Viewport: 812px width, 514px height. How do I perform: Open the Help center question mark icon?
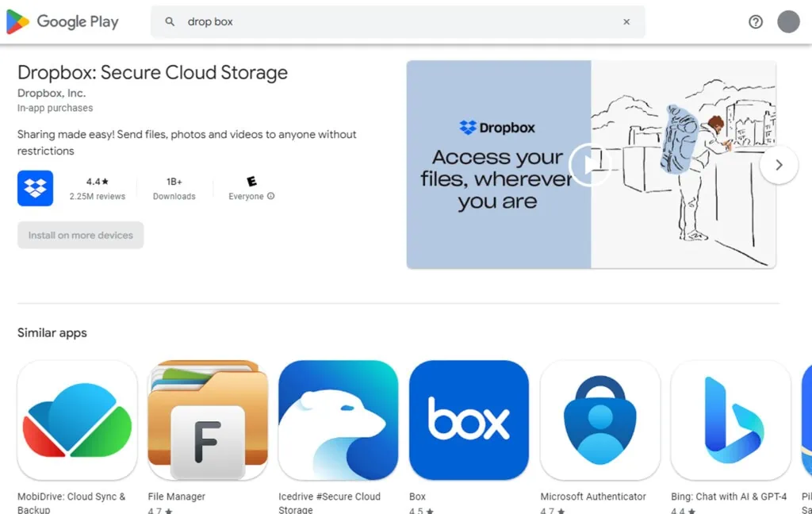point(756,21)
